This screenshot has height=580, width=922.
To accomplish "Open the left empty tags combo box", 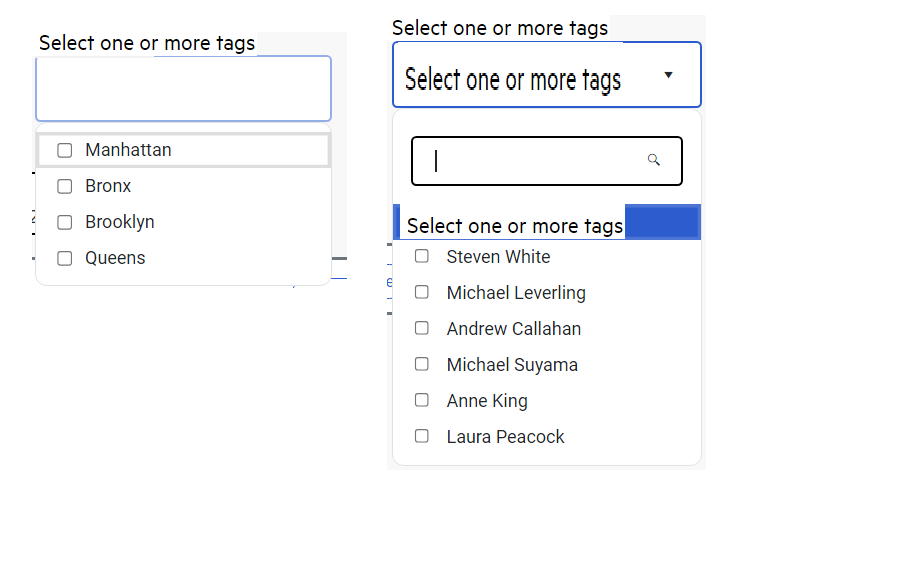I will (x=183, y=89).
